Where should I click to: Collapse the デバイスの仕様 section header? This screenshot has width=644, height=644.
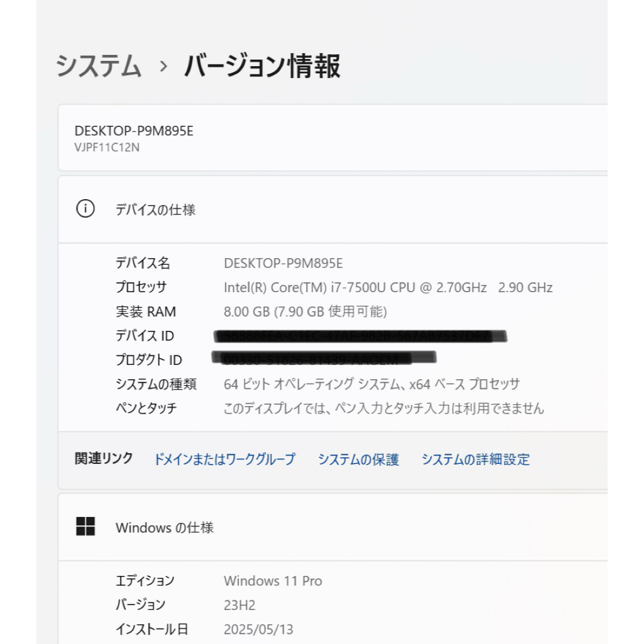click(x=333, y=209)
